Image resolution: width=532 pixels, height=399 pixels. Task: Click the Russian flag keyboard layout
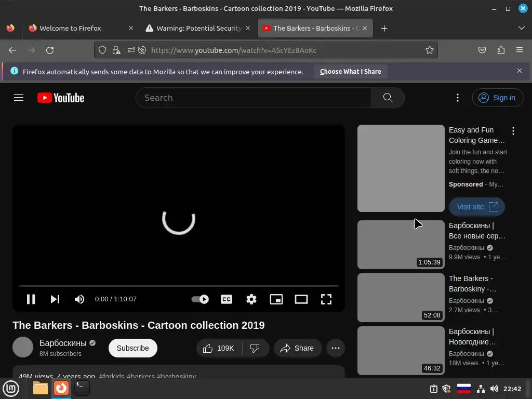click(x=464, y=389)
